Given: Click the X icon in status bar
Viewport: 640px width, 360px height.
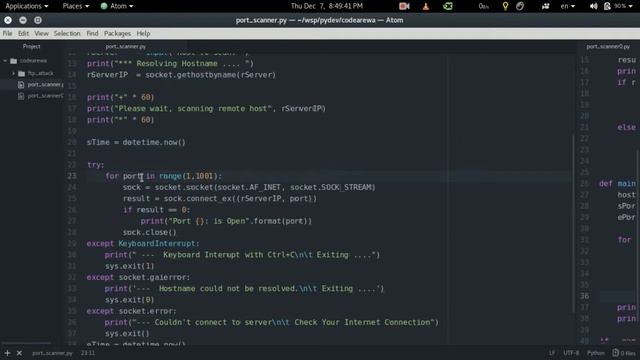Looking at the screenshot, I should (19, 353).
